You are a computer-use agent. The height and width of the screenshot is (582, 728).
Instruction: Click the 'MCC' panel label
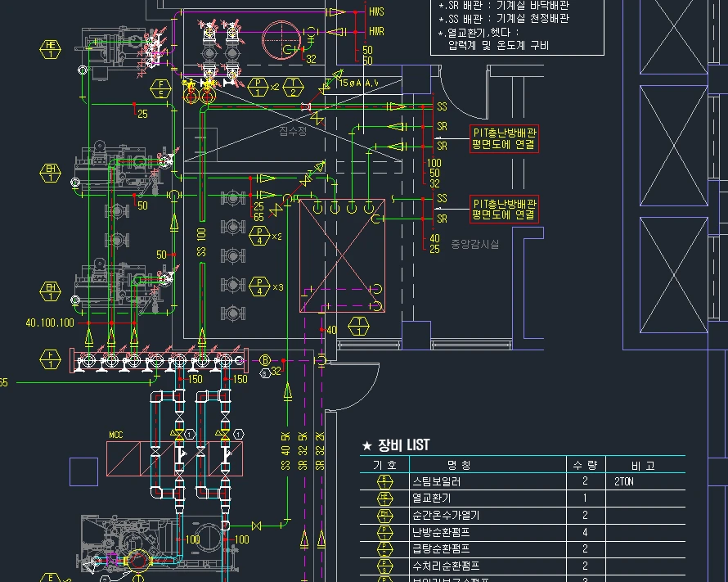coord(116,435)
